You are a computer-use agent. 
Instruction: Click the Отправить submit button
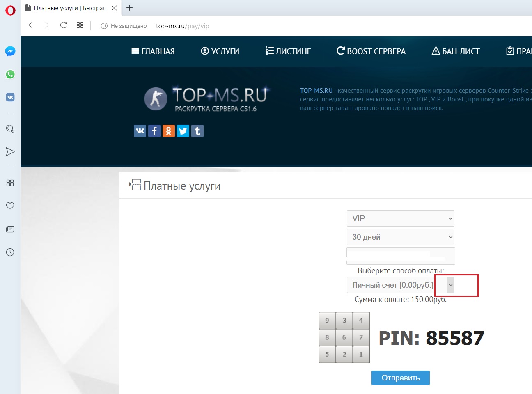401,378
